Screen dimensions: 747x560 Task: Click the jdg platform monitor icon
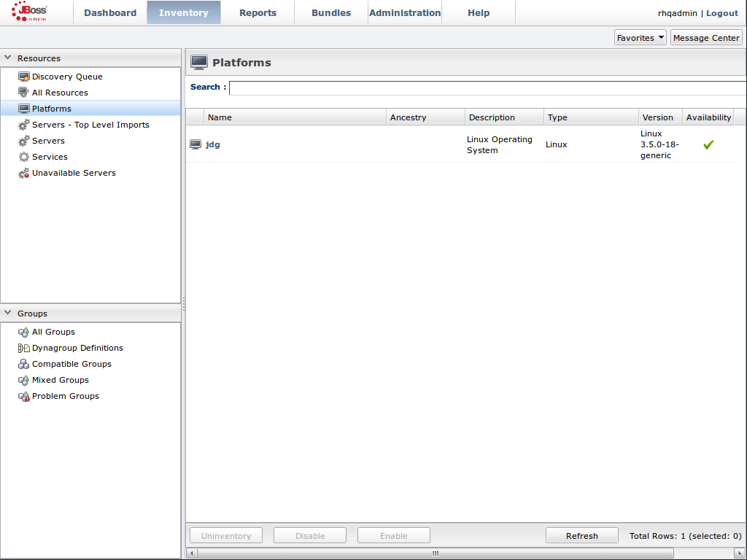[x=196, y=144]
